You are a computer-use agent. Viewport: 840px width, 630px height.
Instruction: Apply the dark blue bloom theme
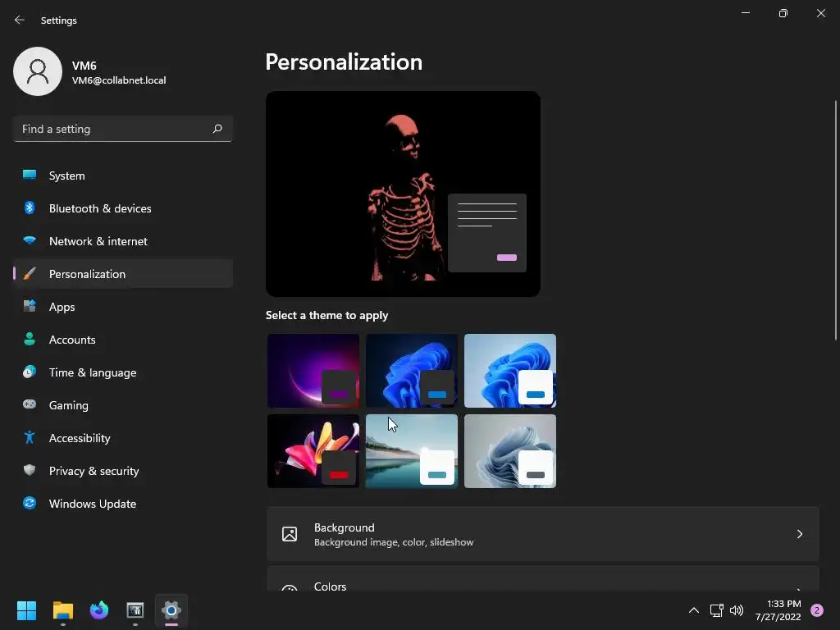(x=412, y=371)
